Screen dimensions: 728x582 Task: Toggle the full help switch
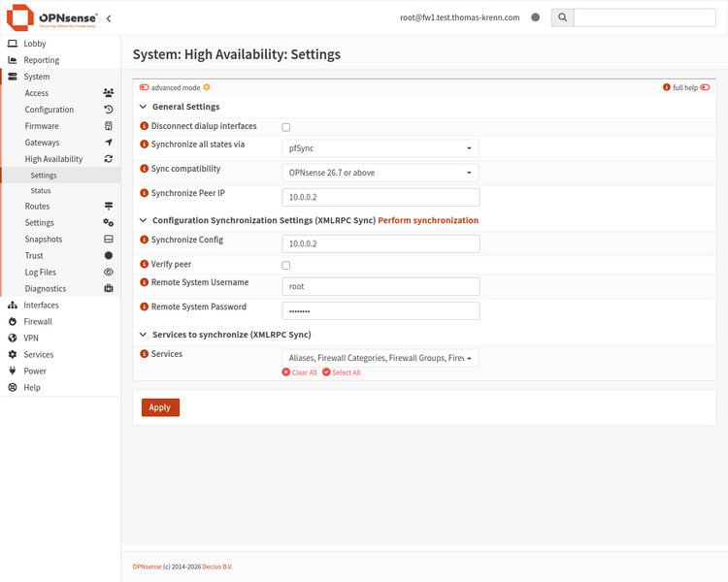pyautogui.click(x=705, y=87)
